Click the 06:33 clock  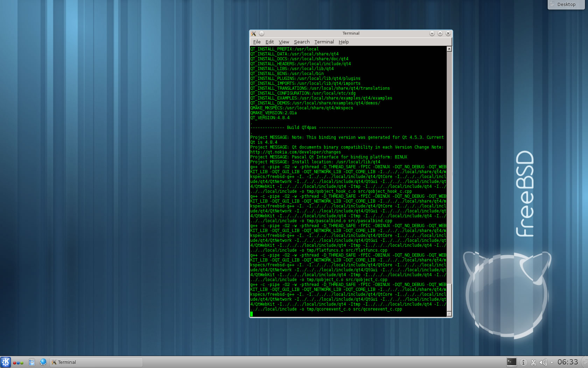coord(568,362)
